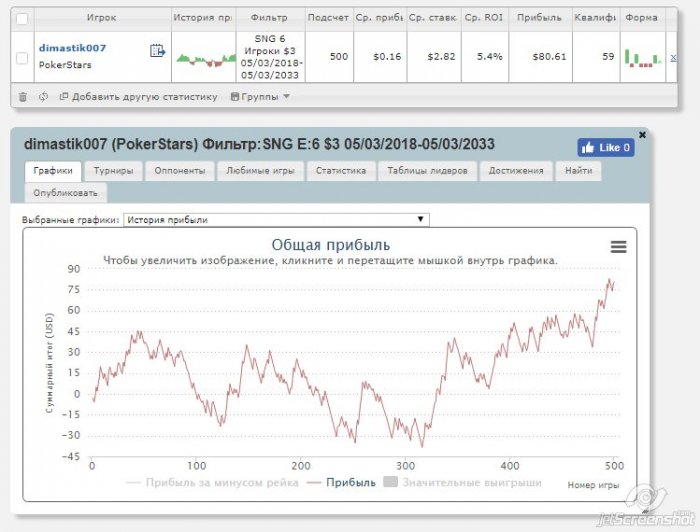Tick the checkbox for the dimastik007 row
Image resolution: width=700 pixels, height=532 pixels.
pyautogui.click(x=22, y=58)
